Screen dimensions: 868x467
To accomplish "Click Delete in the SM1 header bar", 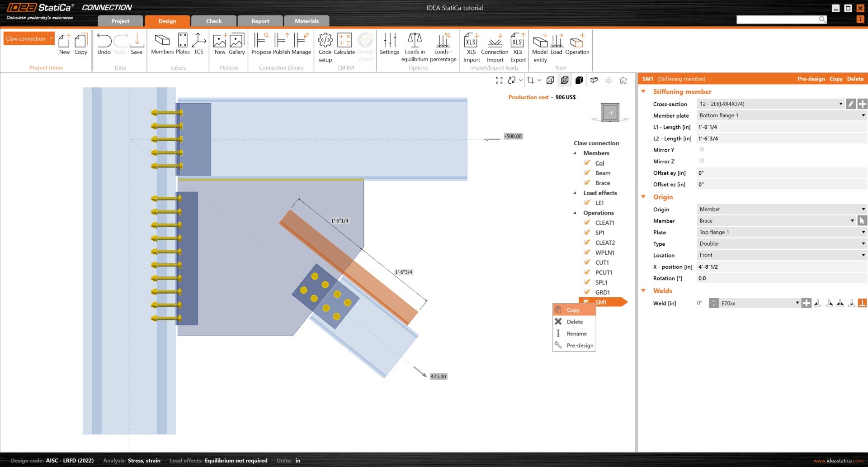I will tap(855, 79).
